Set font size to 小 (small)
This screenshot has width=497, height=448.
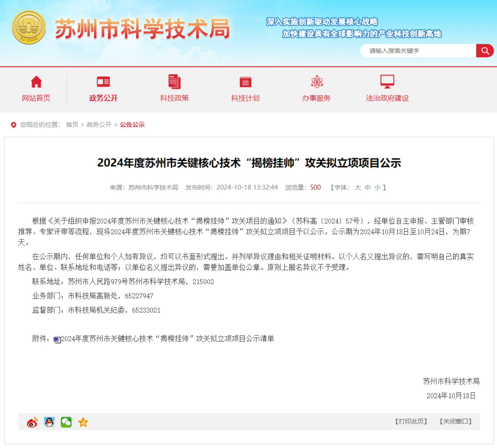point(377,187)
